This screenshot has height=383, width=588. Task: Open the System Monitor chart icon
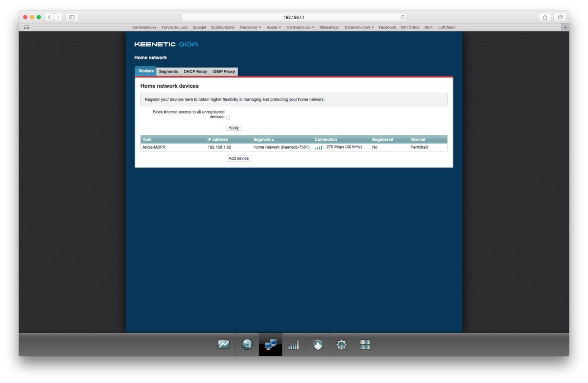tap(224, 345)
